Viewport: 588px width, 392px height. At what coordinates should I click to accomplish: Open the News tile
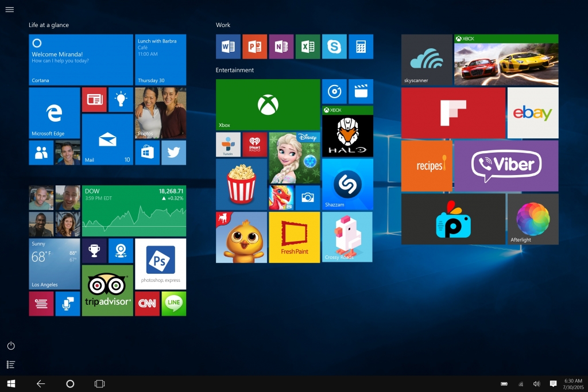pyautogui.click(x=95, y=100)
